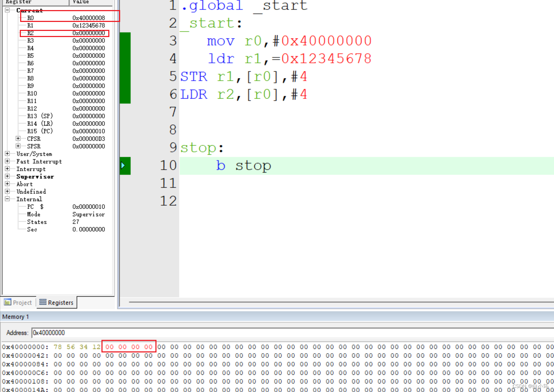Expand the Fast Interrupt register group

click(7, 161)
